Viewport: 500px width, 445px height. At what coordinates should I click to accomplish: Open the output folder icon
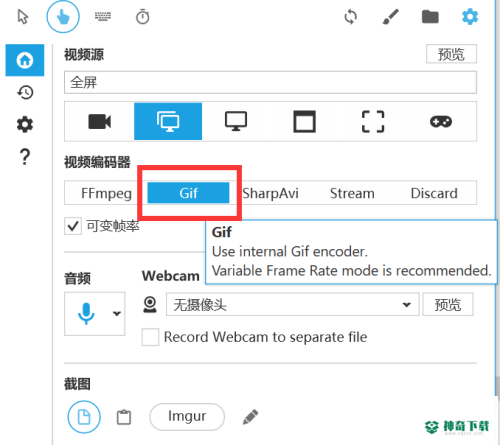click(x=430, y=17)
